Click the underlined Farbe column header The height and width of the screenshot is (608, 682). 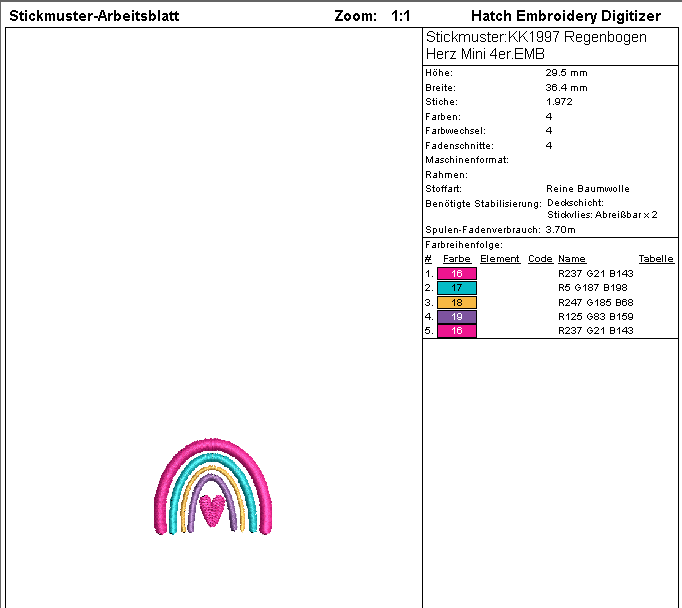[456, 259]
